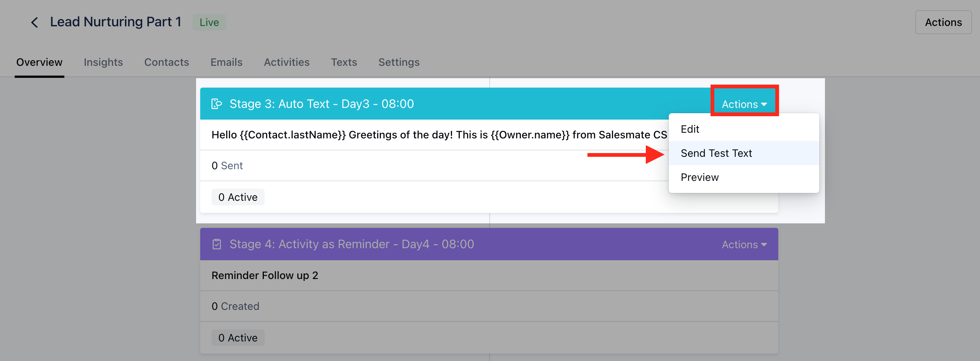980x361 pixels.
Task: Switch to the Insights tab
Action: pyautogui.click(x=103, y=62)
